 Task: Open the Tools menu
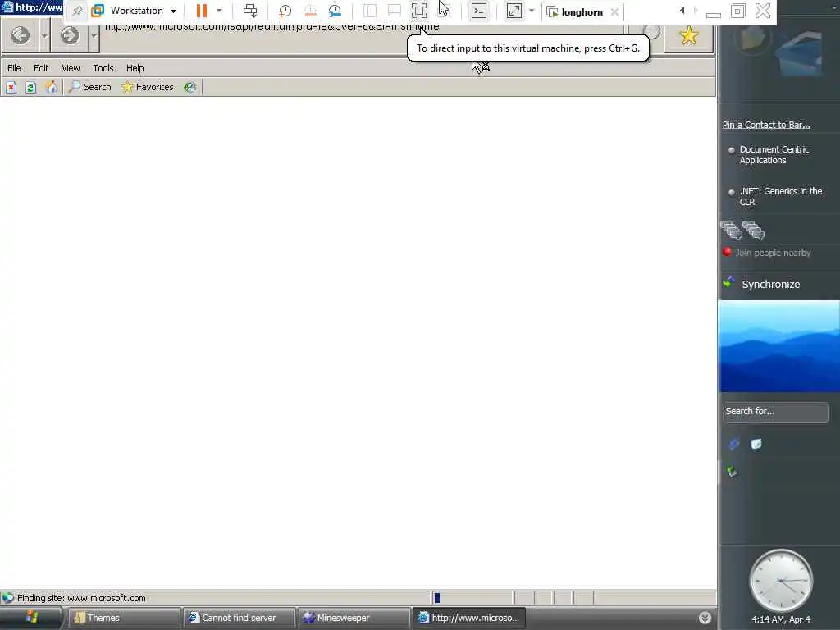[103, 68]
